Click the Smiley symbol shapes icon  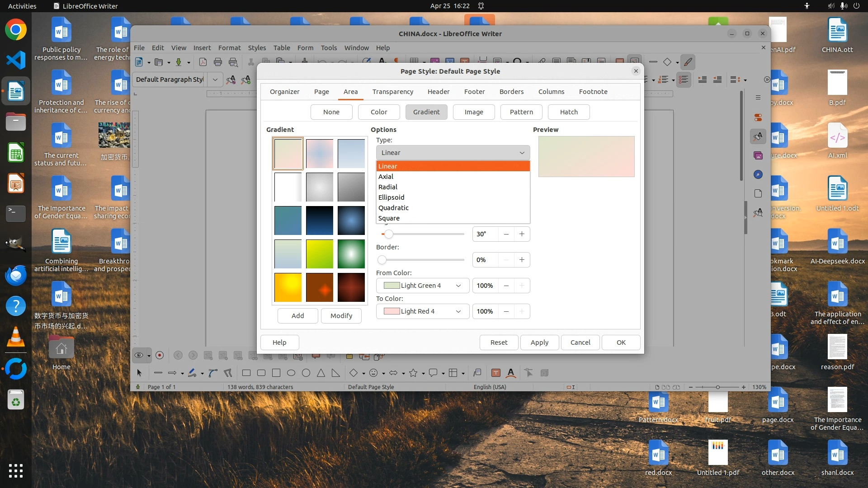coord(373,373)
